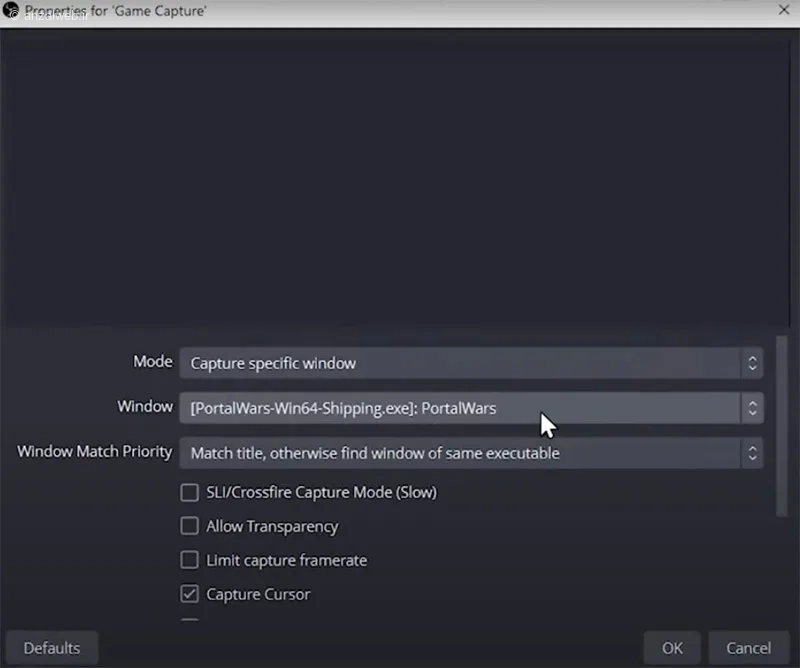Enable SLI/Crossfire Capture Mode (Slow)
The image size is (800, 668).
(x=190, y=492)
